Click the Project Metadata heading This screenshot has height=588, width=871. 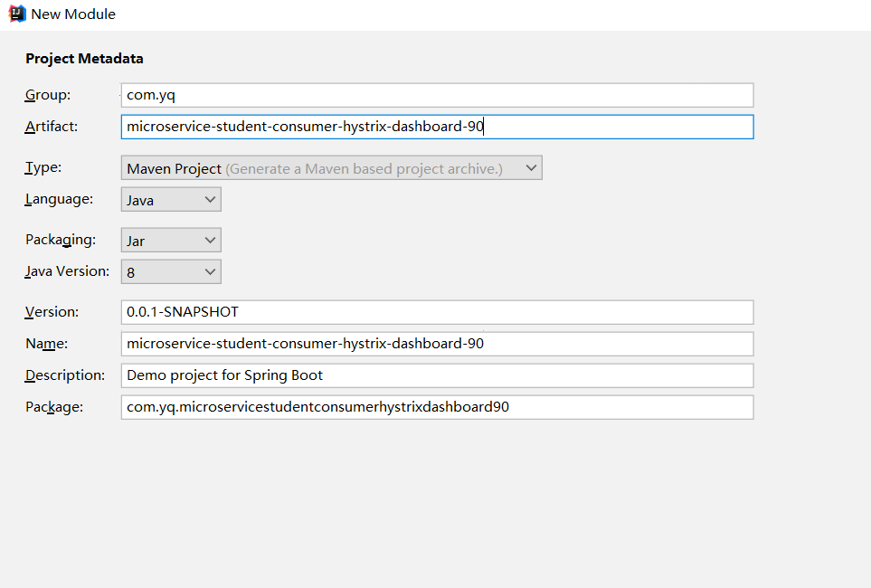click(x=84, y=59)
